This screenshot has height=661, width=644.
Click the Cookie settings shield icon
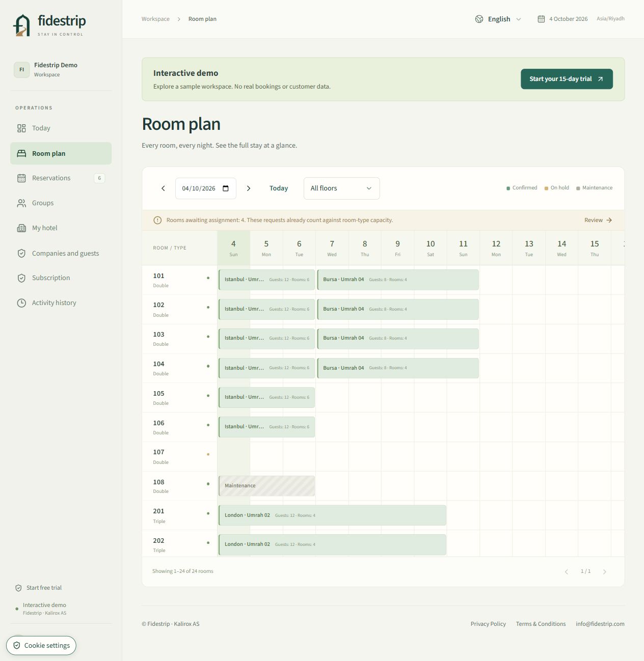17,645
